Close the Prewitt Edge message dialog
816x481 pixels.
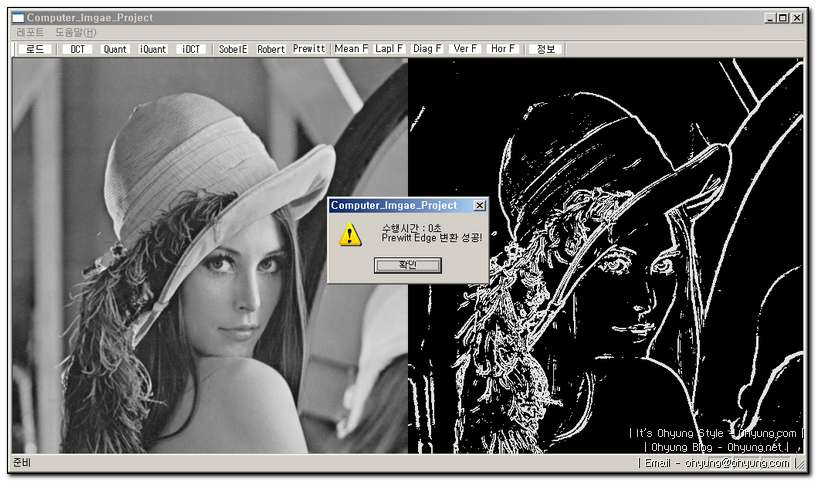coord(480,206)
